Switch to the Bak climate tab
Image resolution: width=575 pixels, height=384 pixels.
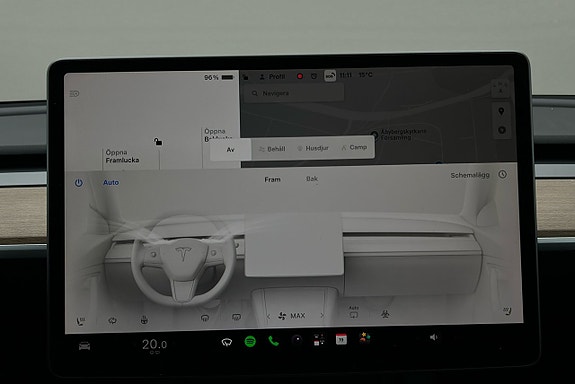click(312, 179)
